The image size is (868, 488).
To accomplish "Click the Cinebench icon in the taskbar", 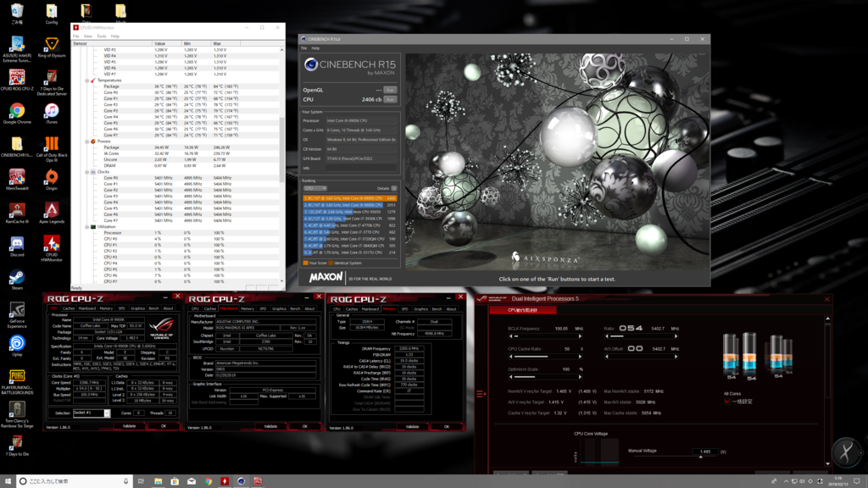I will 242,481.
